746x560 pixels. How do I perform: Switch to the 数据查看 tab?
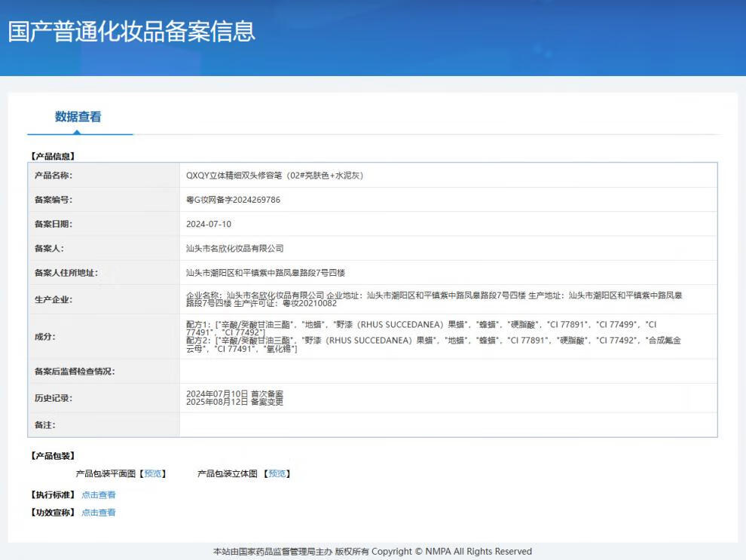pyautogui.click(x=78, y=117)
